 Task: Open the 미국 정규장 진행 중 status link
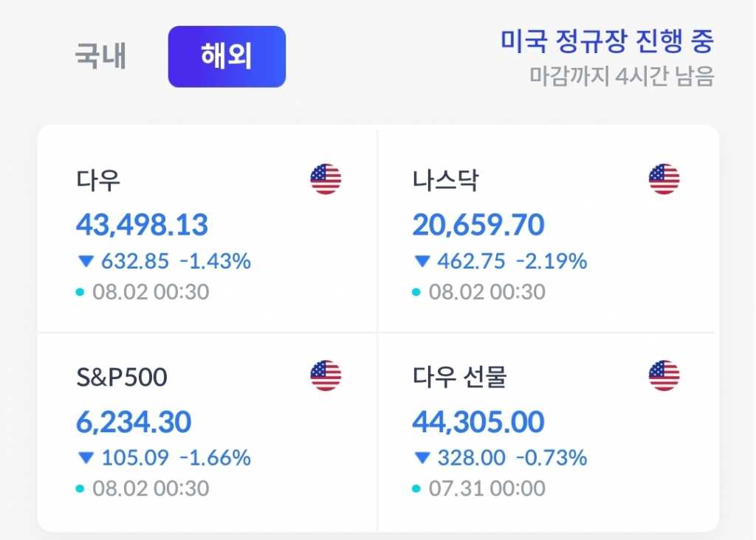tap(607, 41)
